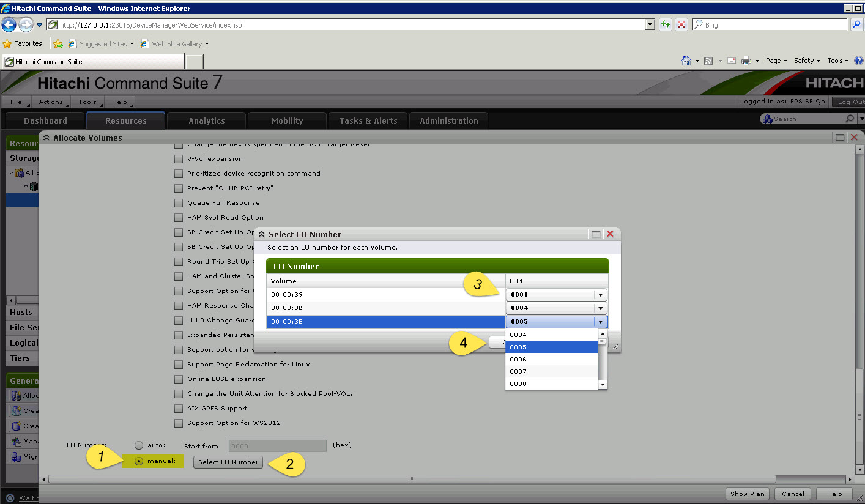This screenshot has height=504, width=865.
Task: Click the blue magnifier Bing search button
Action: pos(857,25)
